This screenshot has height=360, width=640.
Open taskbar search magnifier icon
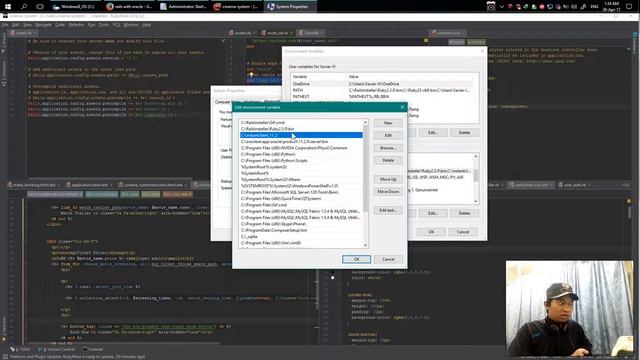pos(24,7)
